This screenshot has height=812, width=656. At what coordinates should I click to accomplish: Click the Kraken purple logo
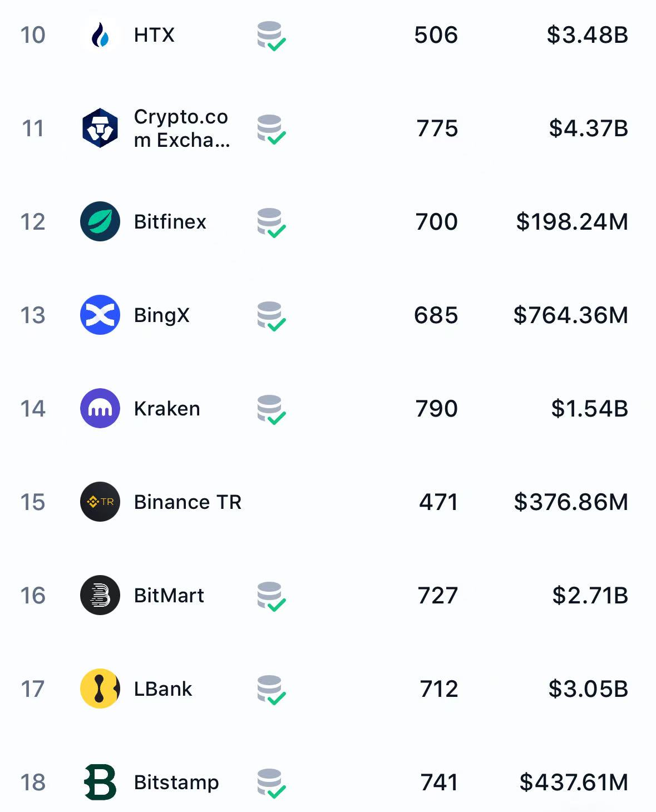[100, 408]
